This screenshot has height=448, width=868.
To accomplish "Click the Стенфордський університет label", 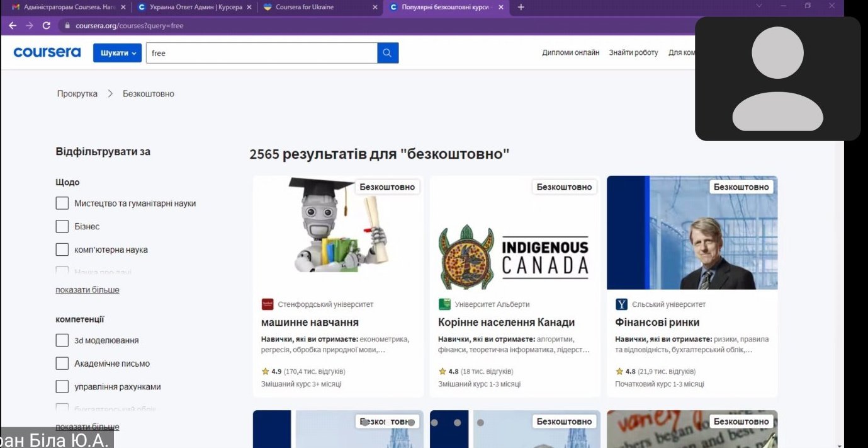I will [325, 304].
